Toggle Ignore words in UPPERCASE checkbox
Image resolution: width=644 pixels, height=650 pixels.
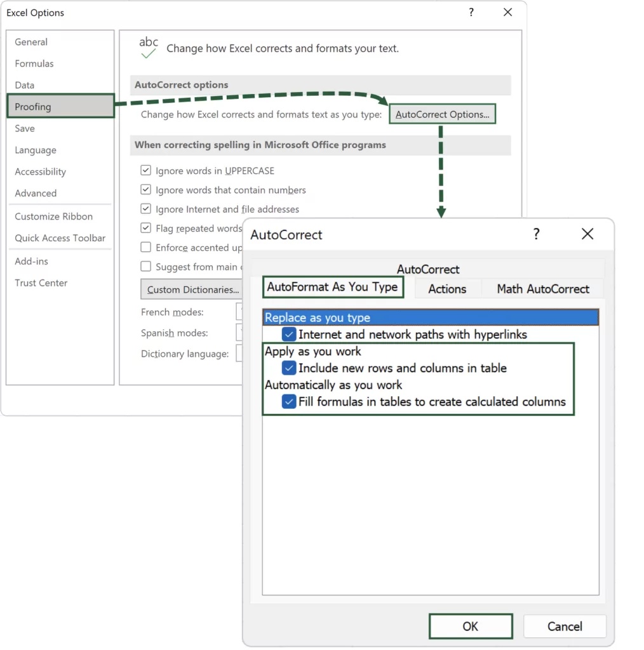[146, 171]
